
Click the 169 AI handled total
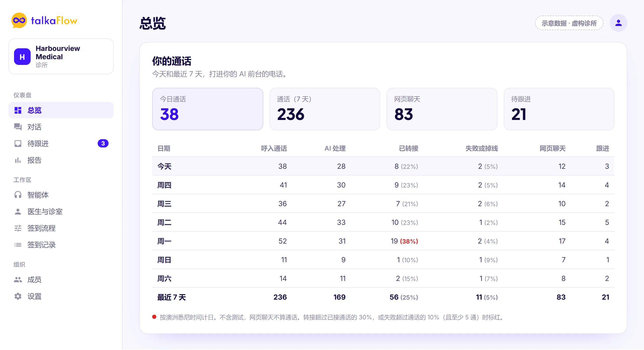pos(339,297)
